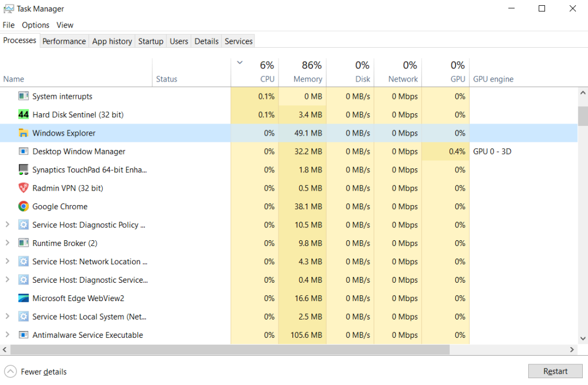Screen dimensions: 588x385
Task: Expand Antimalware Service Executable process
Action: coord(7,335)
